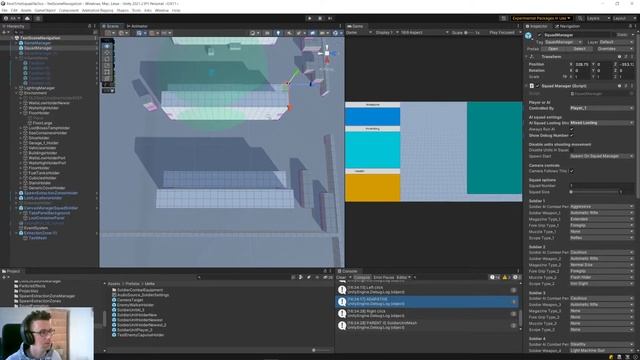Click the Play button in the top toolbar
The width and height of the screenshot is (640, 360).
310,18
